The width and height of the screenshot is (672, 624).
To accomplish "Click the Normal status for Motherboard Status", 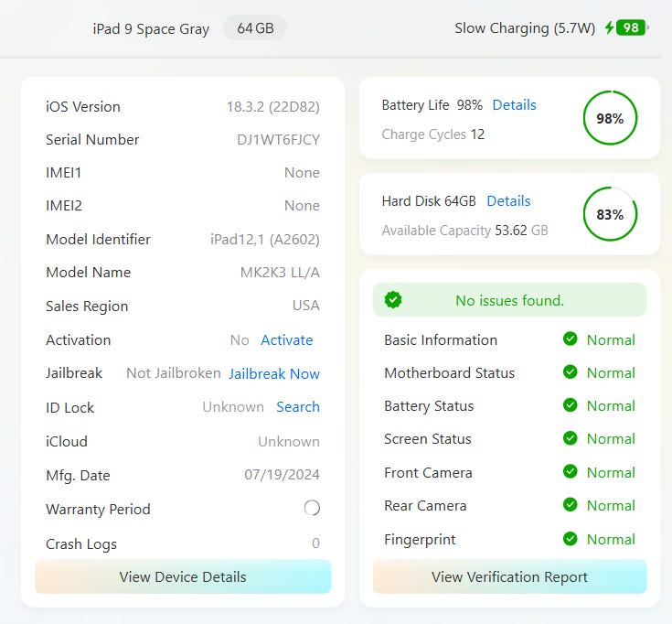I will point(611,373).
